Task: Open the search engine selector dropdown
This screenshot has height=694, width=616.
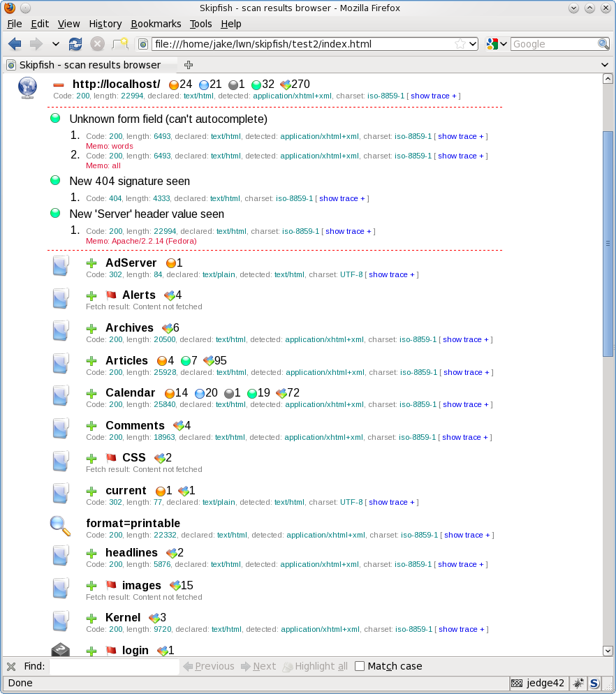Action: [497, 44]
